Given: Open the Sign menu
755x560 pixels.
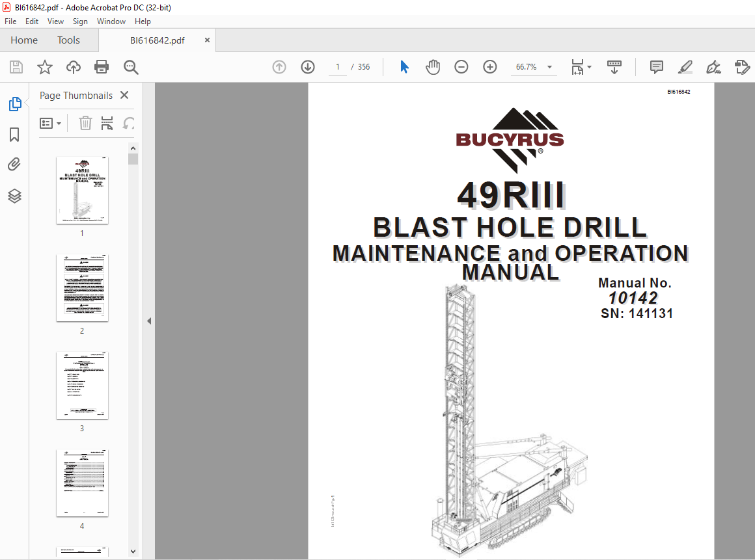Looking at the screenshot, I should [x=80, y=21].
